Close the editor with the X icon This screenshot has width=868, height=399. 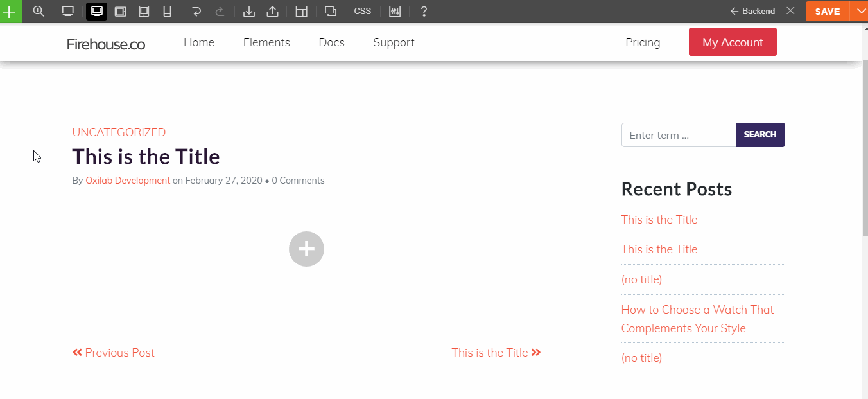tap(791, 11)
